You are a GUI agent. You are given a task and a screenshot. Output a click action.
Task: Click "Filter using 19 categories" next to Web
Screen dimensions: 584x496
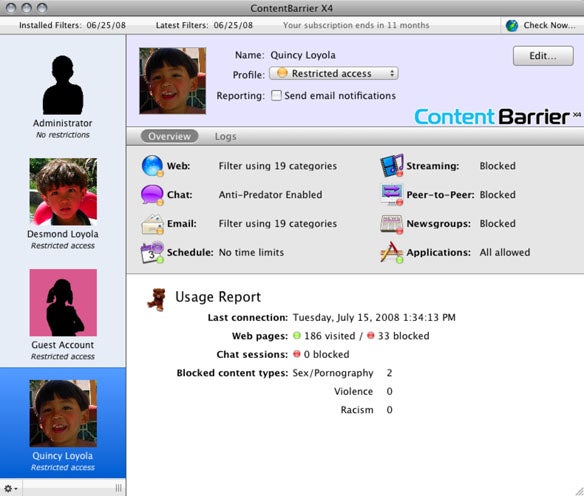(277, 166)
